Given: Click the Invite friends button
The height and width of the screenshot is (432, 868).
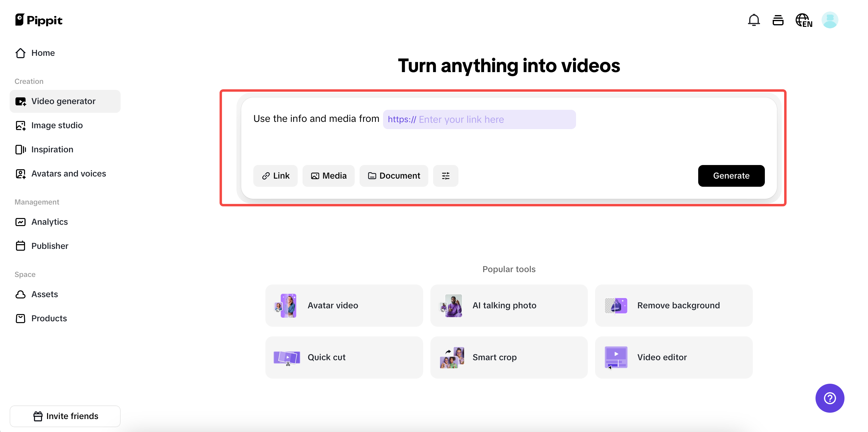Looking at the screenshot, I should click(x=65, y=416).
